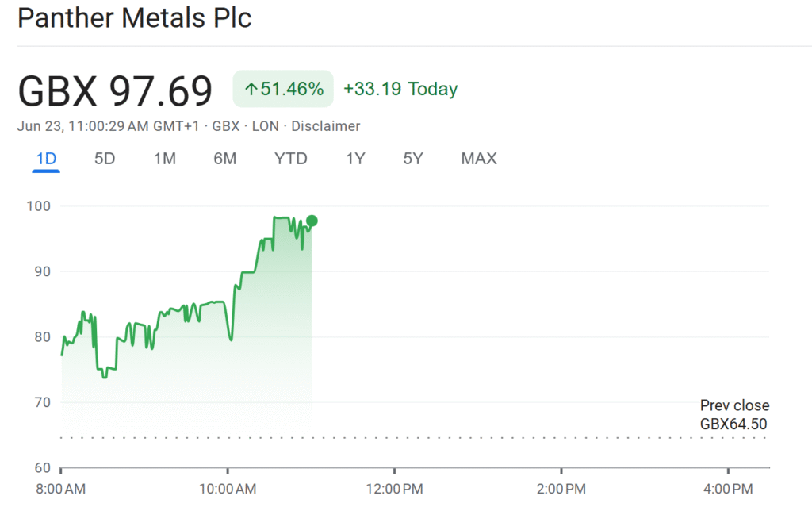
Task: Click the +33.19 Today change text
Action: (x=400, y=89)
